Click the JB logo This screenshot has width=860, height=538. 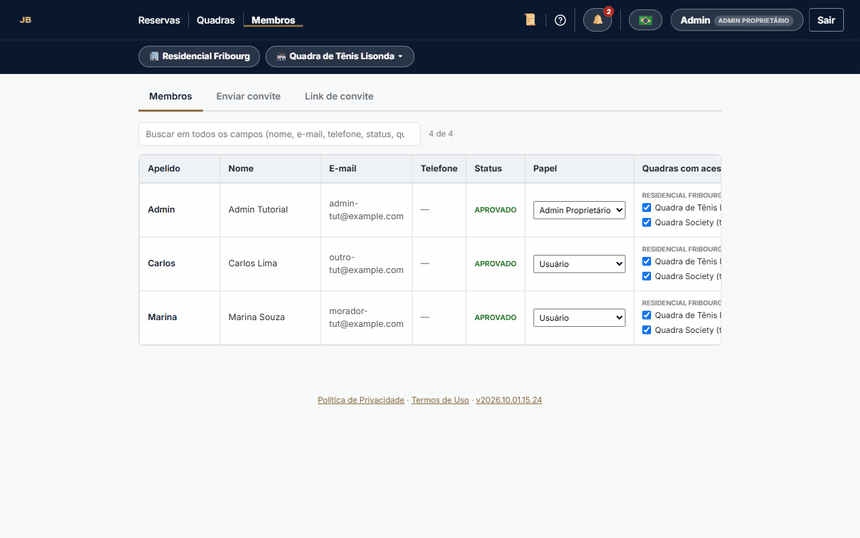pyautogui.click(x=25, y=20)
